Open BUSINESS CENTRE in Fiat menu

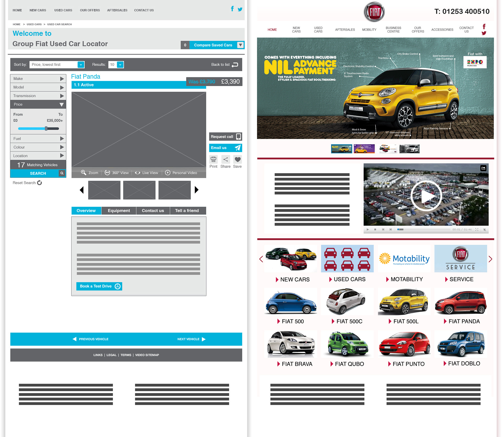393,30
